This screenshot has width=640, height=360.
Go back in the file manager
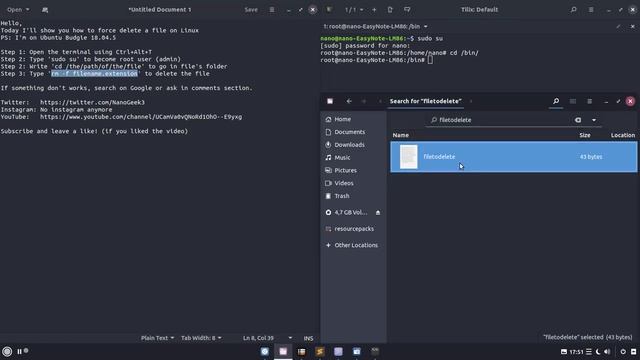click(x=349, y=101)
